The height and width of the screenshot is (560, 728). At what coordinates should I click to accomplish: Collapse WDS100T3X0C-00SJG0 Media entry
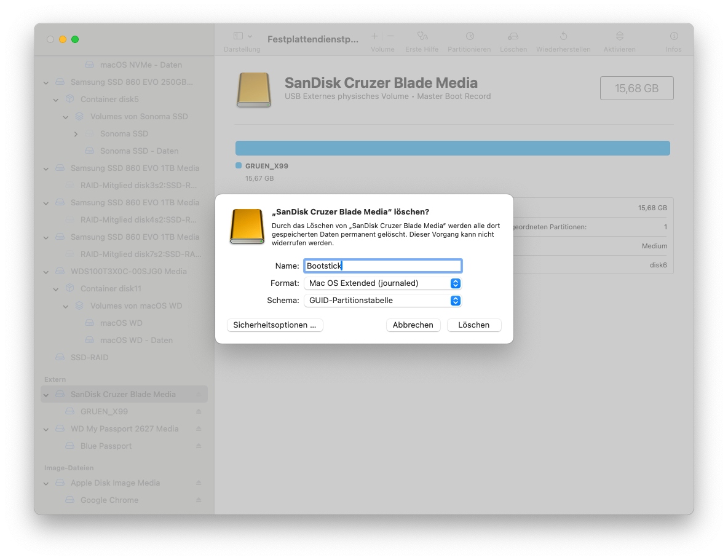(46, 272)
